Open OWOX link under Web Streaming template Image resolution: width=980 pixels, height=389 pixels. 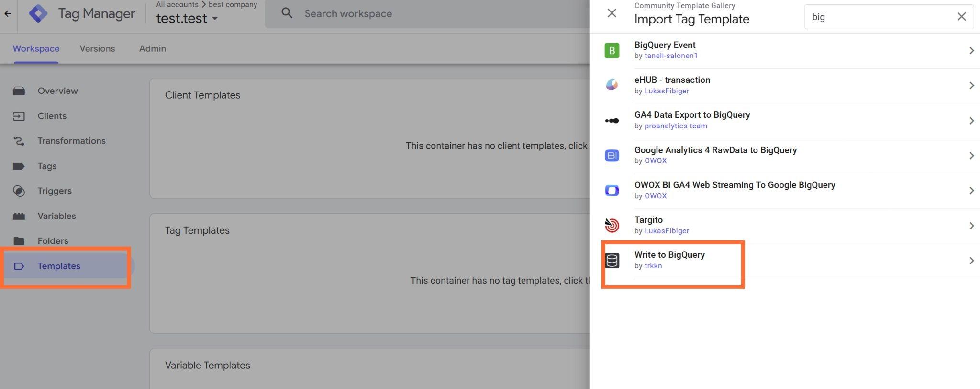tap(656, 196)
